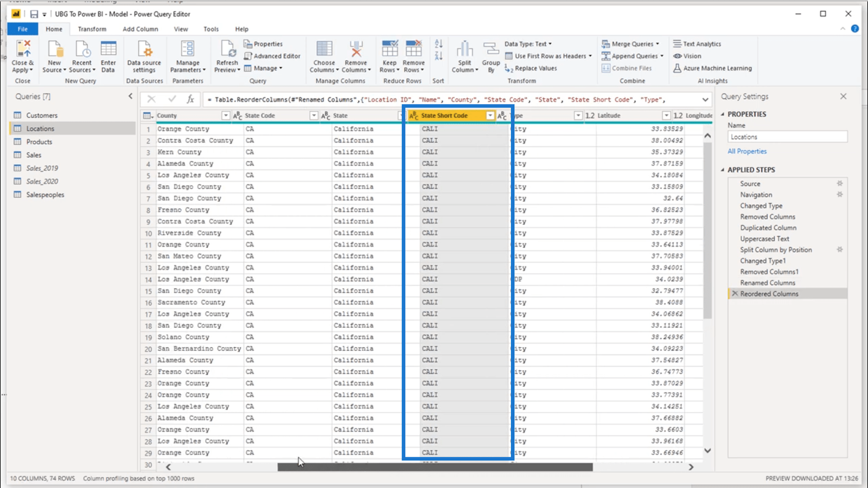Click the Keep Rows icon

click(x=390, y=49)
